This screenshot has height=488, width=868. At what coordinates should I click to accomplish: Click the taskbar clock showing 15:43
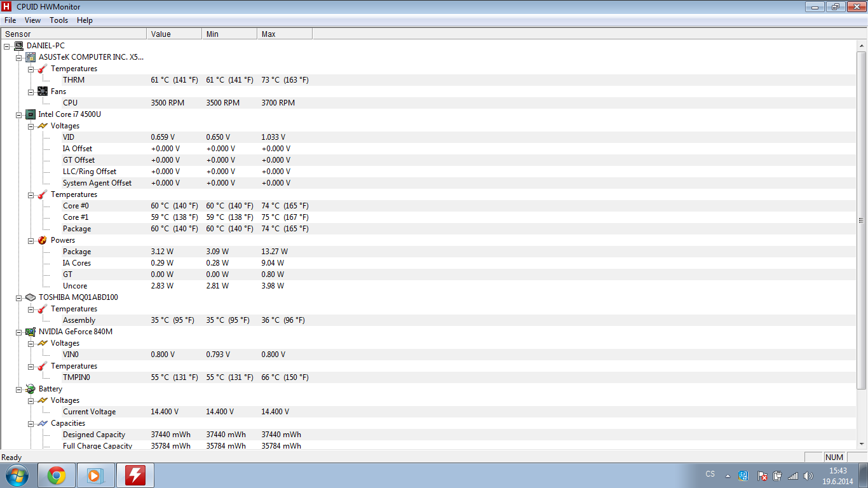tap(838, 476)
